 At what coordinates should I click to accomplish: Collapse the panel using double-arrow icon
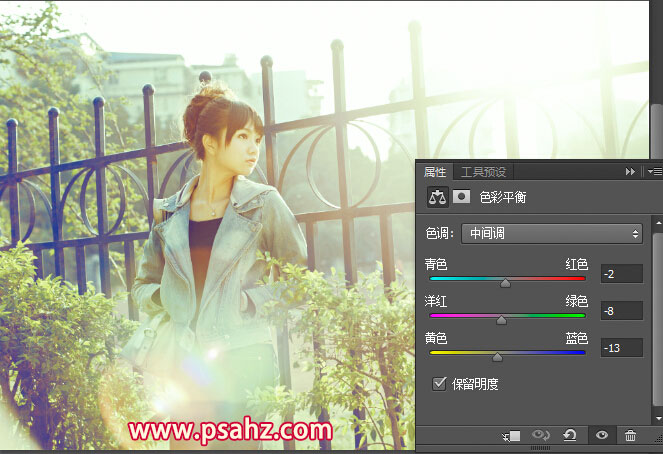(x=630, y=172)
